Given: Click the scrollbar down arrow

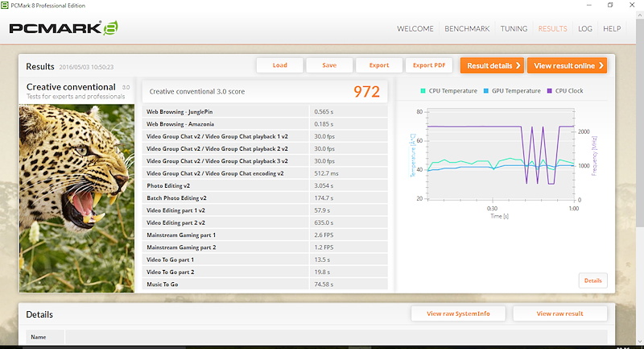Looking at the screenshot, I should (640, 342).
